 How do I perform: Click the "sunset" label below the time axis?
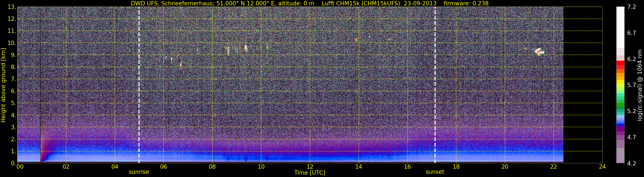(435, 172)
